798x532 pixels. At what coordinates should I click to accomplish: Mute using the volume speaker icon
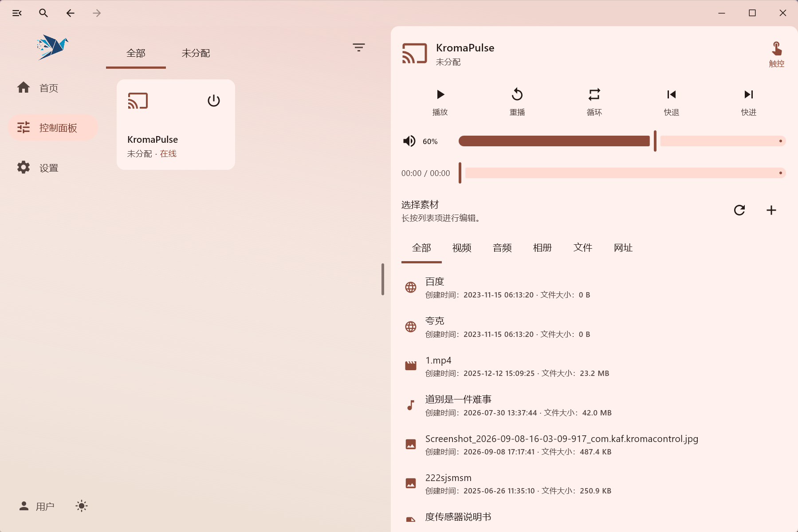tap(409, 141)
